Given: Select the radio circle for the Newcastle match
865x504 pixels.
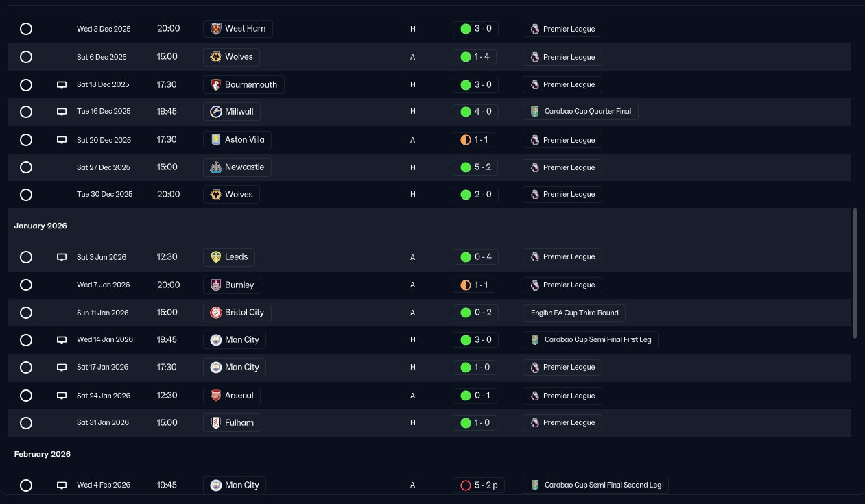Looking at the screenshot, I should [26, 167].
